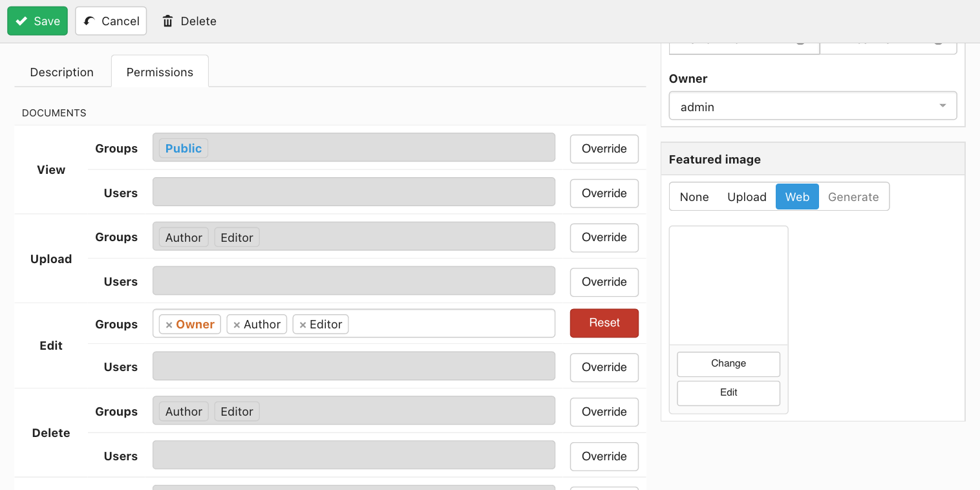
Task: Click the Delete button with trash icon
Action: click(x=189, y=21)
